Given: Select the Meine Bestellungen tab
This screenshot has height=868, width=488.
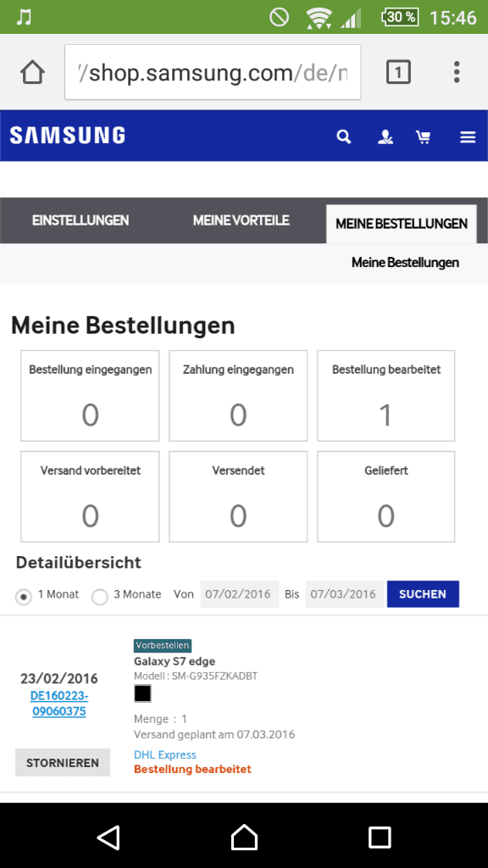Looking at the screenshot, I should coord(402,224).
